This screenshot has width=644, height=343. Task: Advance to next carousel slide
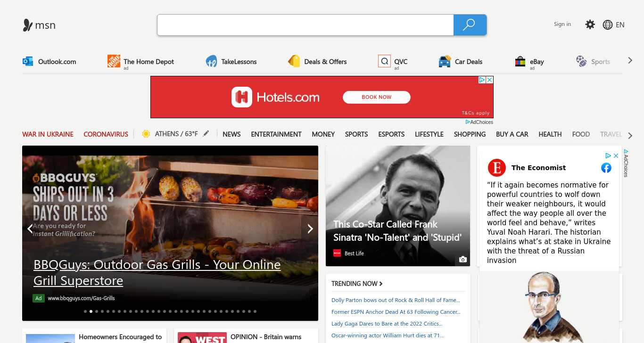[x=310, y=229]
